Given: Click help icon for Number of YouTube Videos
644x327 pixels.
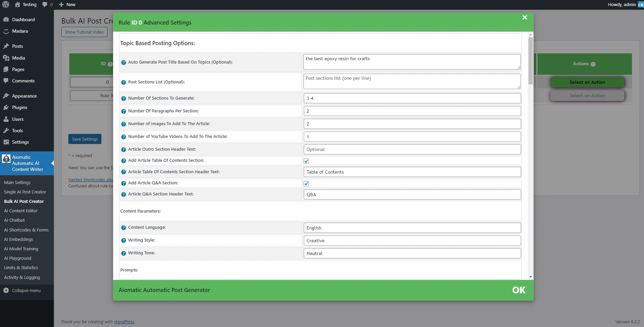Looking at the screenshot, I should point(124,137).
